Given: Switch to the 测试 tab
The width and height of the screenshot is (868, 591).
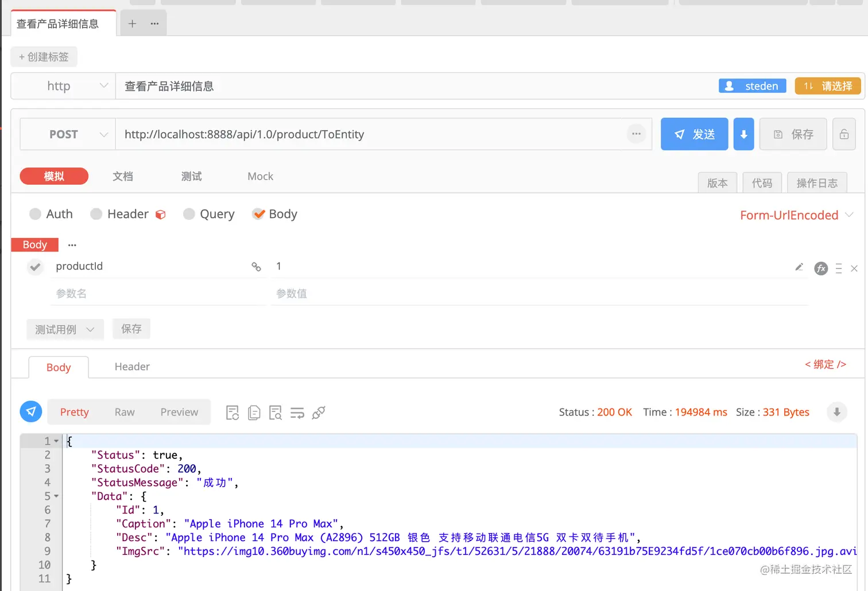Looking at the screenshot, I should tap(192, 176).
